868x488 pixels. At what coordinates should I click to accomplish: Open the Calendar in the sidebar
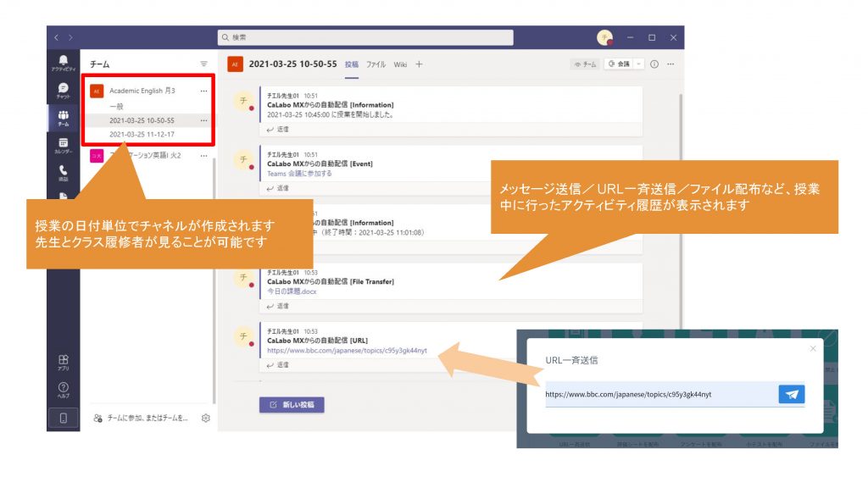tap(63, 146)
